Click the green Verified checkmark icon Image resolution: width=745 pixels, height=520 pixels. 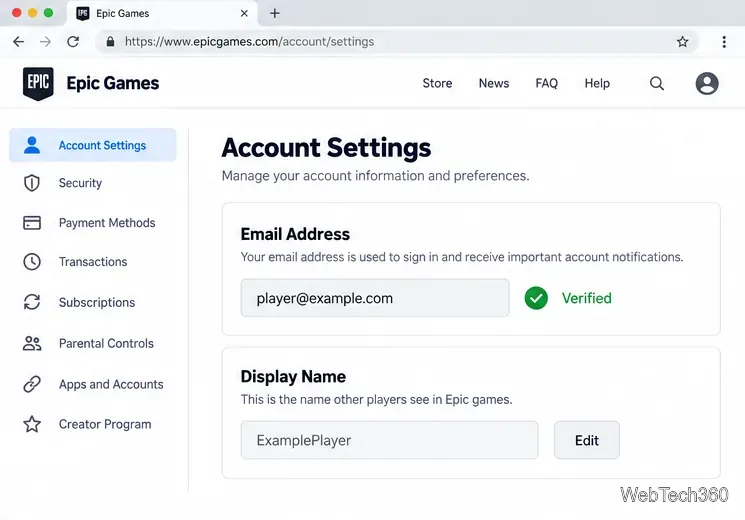(x=536, y=298)
